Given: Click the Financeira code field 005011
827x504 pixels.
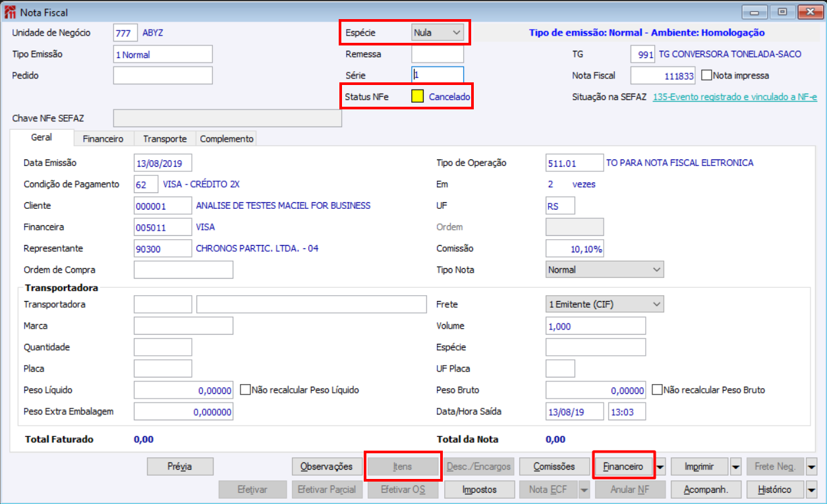Looking at the screenshot, I should click(163, 227).
